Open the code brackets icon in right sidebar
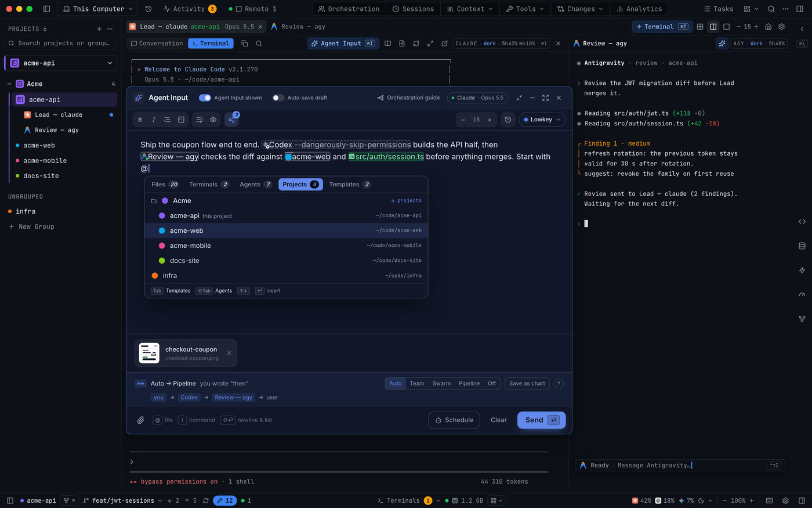This screenshot has width=812, height=508. click(802, 221)
